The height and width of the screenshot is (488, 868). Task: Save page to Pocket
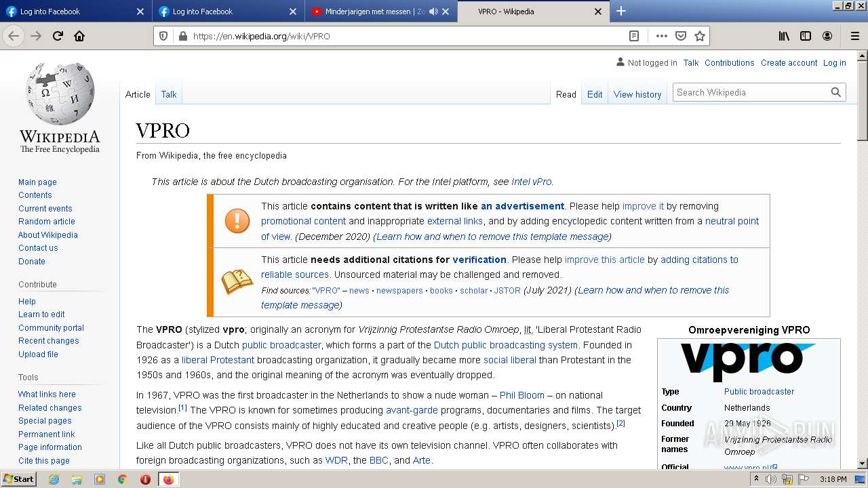click(x=681, y=36)
